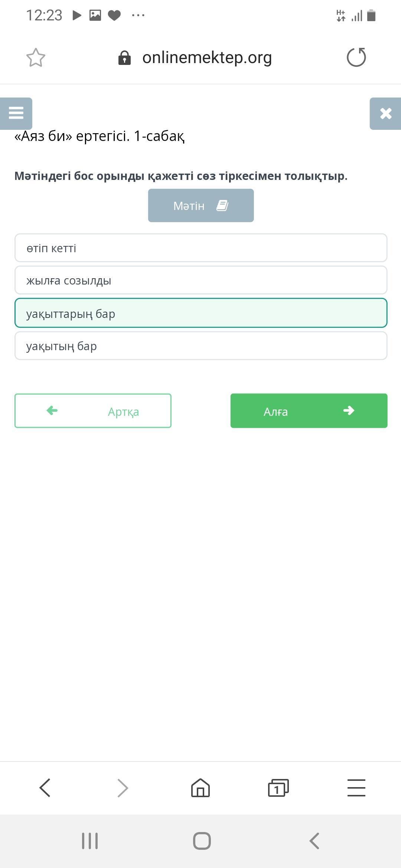Go to previous question with Артқа
Image resolution: width=401 pixels, height=868 pixels.
click(x=93, y=411)
